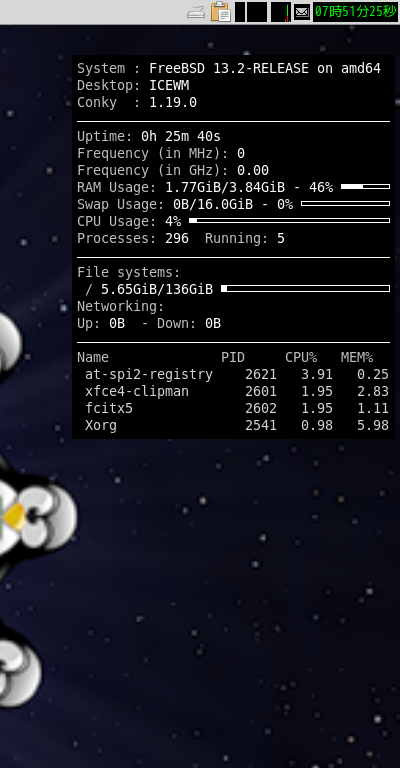Click the 'Up: 0B' network value
This screenshot has height=768, width=400.
tap(101, 324)
